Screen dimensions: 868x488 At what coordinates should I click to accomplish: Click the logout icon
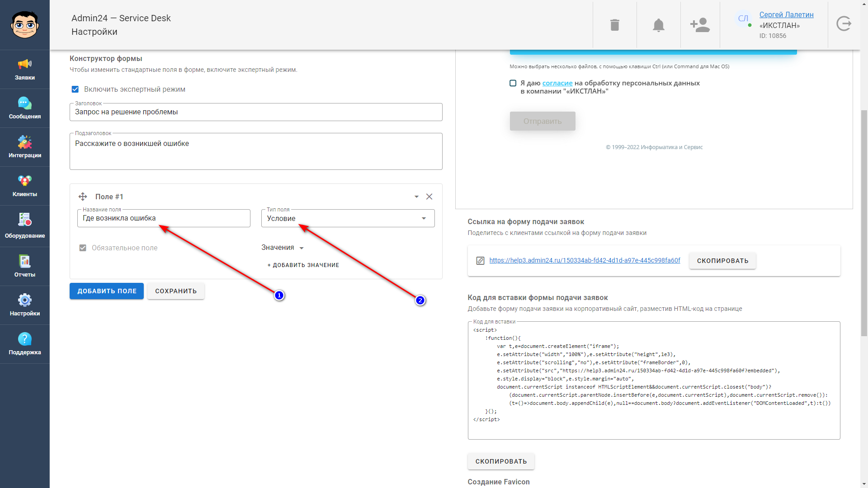[844, 23]
